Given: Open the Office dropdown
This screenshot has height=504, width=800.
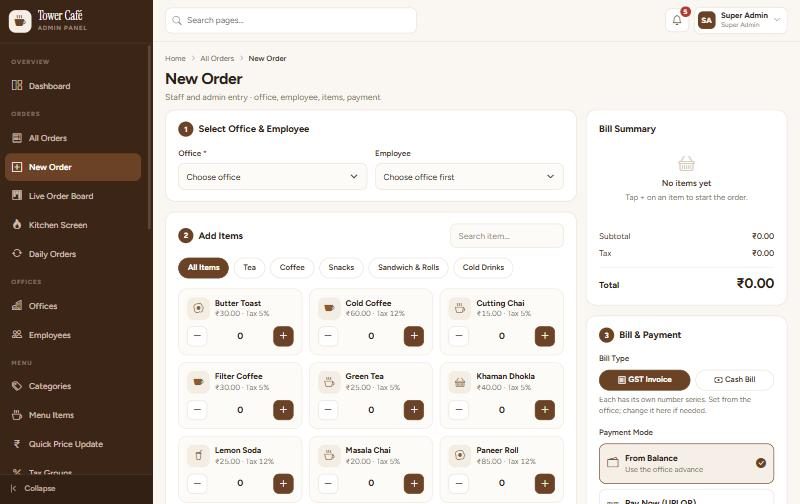Looking at the screenshot, I should [x=272, y=177].
